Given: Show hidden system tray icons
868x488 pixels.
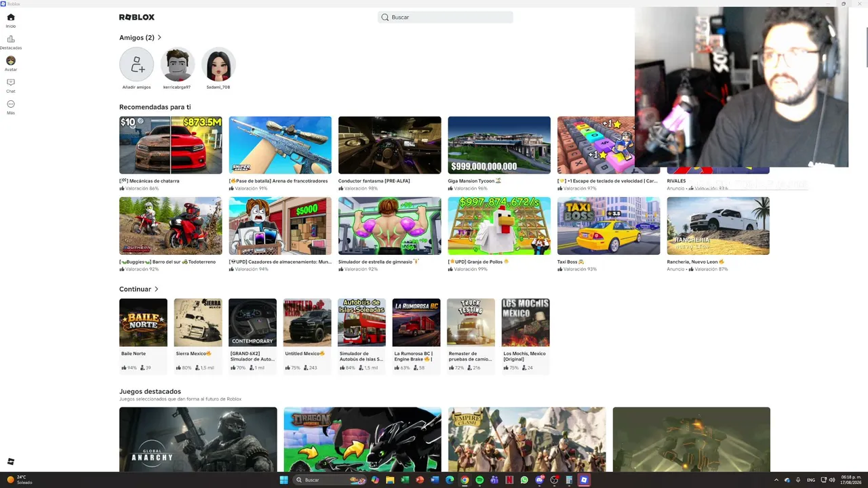Looking at the screenshot, I should point(778,480).
